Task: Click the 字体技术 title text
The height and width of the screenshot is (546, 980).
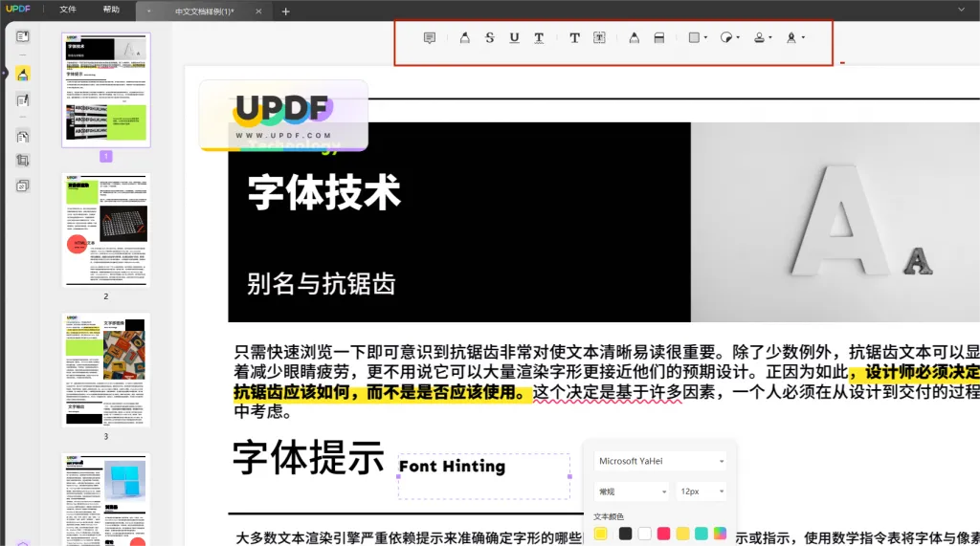Action: [x=324, y=192]
